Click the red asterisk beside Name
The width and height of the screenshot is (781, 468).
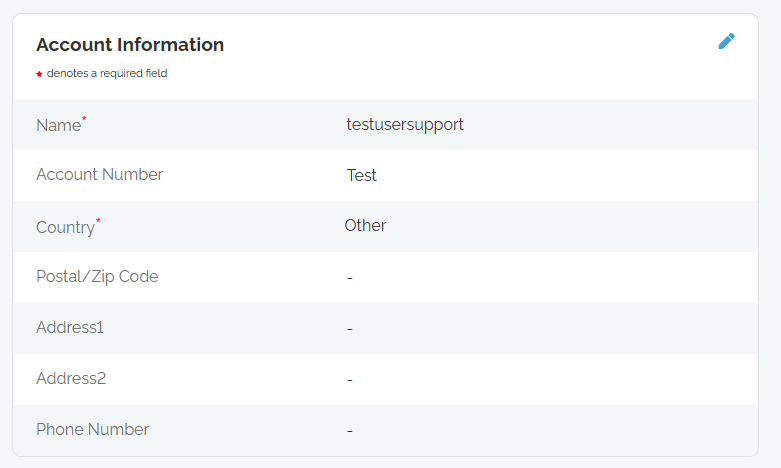click(x=84, y=118)
